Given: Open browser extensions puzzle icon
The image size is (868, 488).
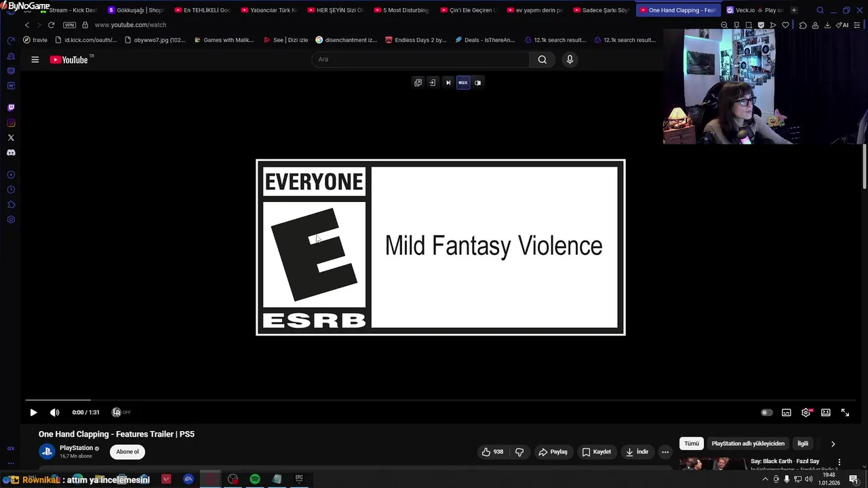Looking at the screenshot, I should tap(803, 25).
